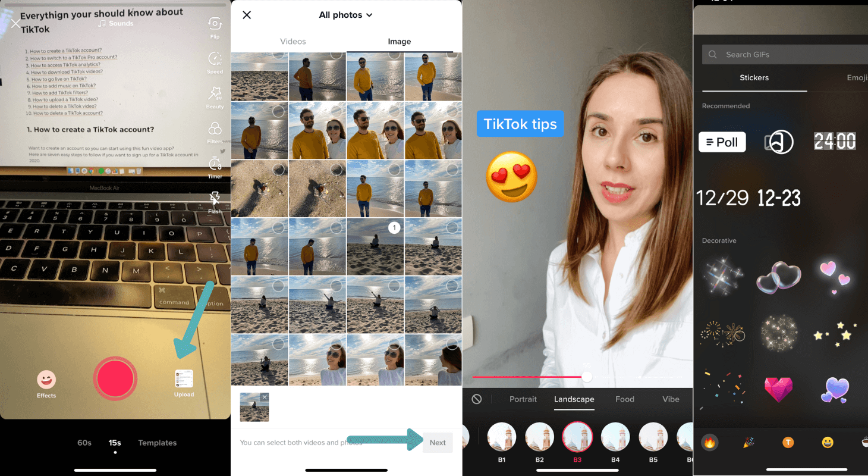The height and width of the screenshot is (476, 868).
Task: Apply the B4 filter
Action: coord(615,438)
